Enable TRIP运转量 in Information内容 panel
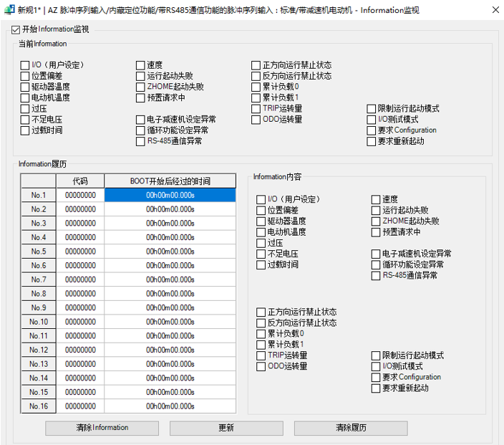Viewport: 504px width, 445px height. (x=261, y=355)
